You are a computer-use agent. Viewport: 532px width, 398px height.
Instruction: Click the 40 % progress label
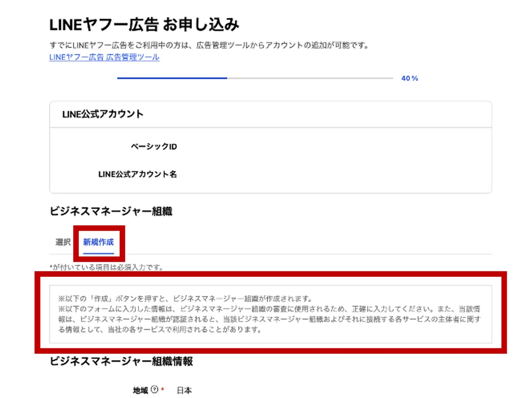pos(410,78)
